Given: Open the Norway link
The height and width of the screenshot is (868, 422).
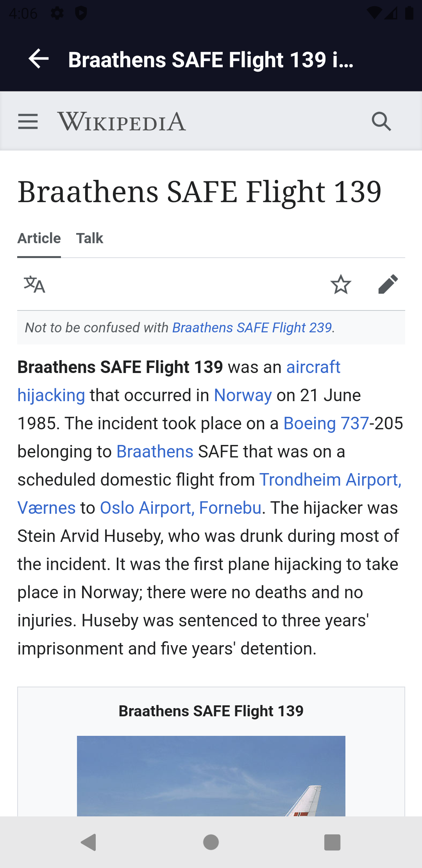Looking at the screenshot, I should click(x=243, y=395).
